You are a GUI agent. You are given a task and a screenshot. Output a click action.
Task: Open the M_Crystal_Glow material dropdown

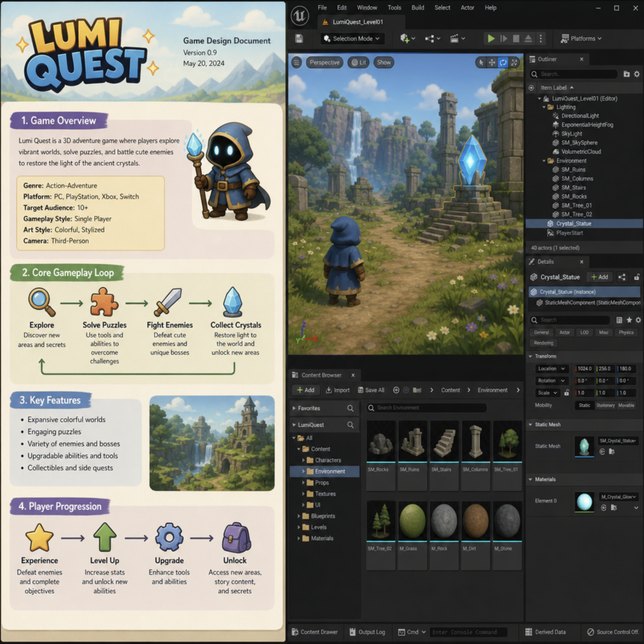pyautogui.click(x=619, y=497)
